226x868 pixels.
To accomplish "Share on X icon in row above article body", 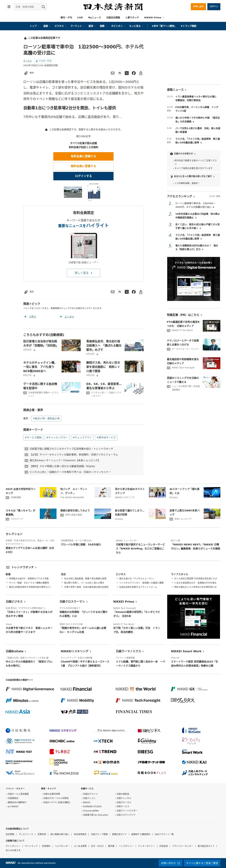I will [x=127, y=73].
